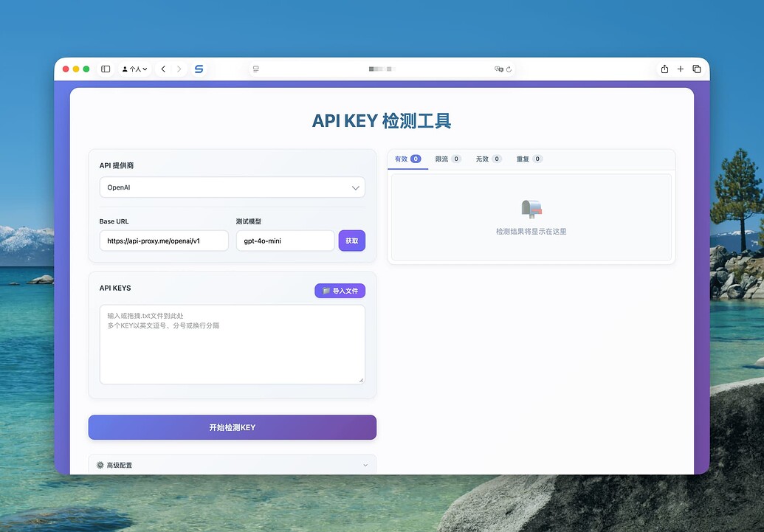Click the 测试模型 gpt-4o-mini field

[285, 241]
